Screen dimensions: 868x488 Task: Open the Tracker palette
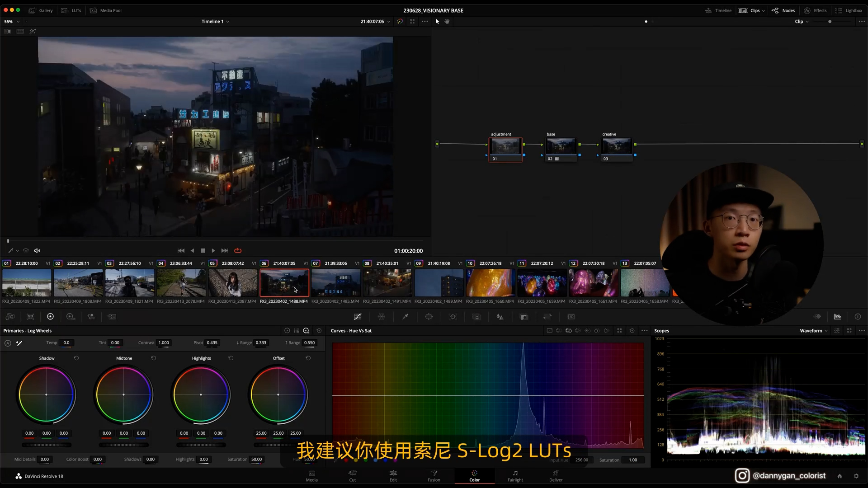pyautogui.click(x=453, y=317)
